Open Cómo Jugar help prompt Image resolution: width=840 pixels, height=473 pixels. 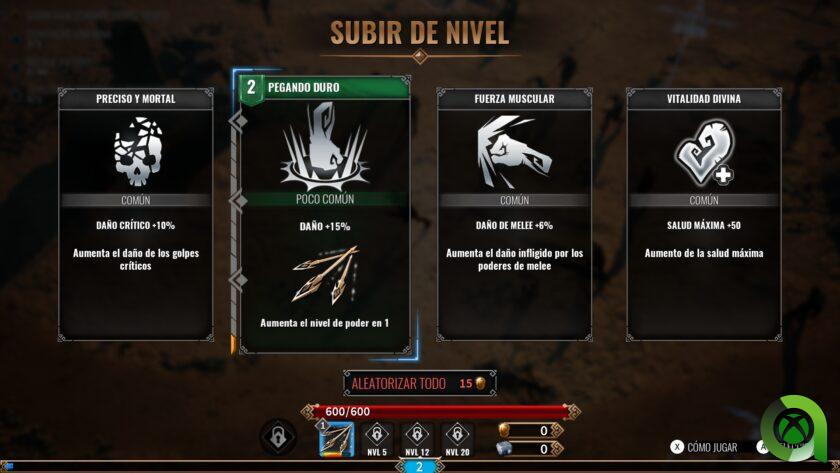(704, 447)
